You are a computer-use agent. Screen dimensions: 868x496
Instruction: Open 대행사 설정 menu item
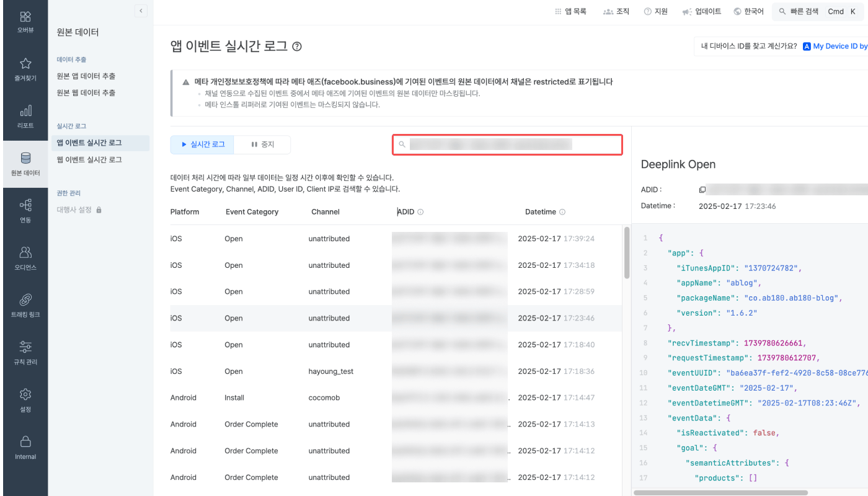click(x=74, y=210)
